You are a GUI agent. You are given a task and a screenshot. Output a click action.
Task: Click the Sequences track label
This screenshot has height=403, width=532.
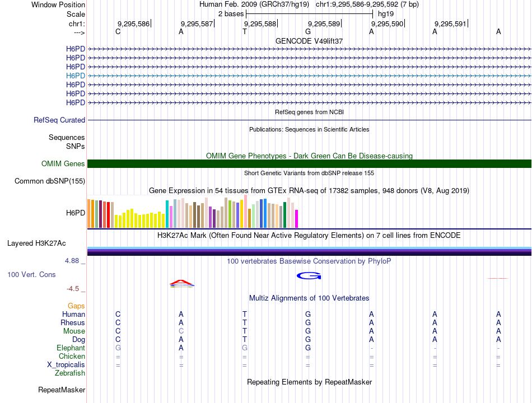67,137
